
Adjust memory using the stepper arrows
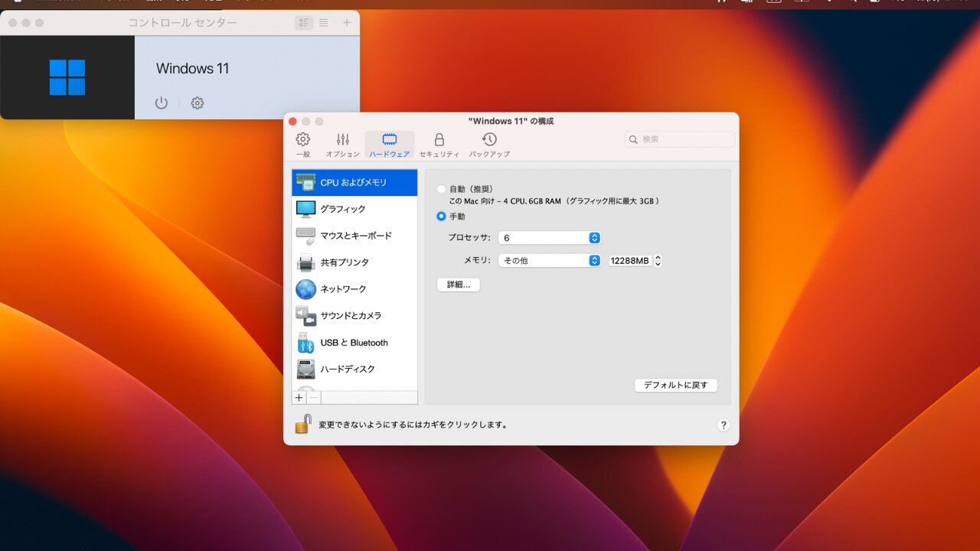pos(658,261)
